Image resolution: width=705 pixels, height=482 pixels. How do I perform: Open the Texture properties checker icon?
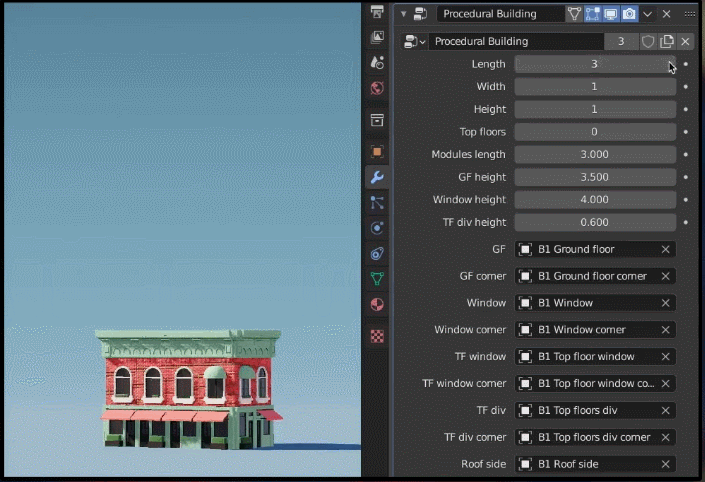[377, 336]
